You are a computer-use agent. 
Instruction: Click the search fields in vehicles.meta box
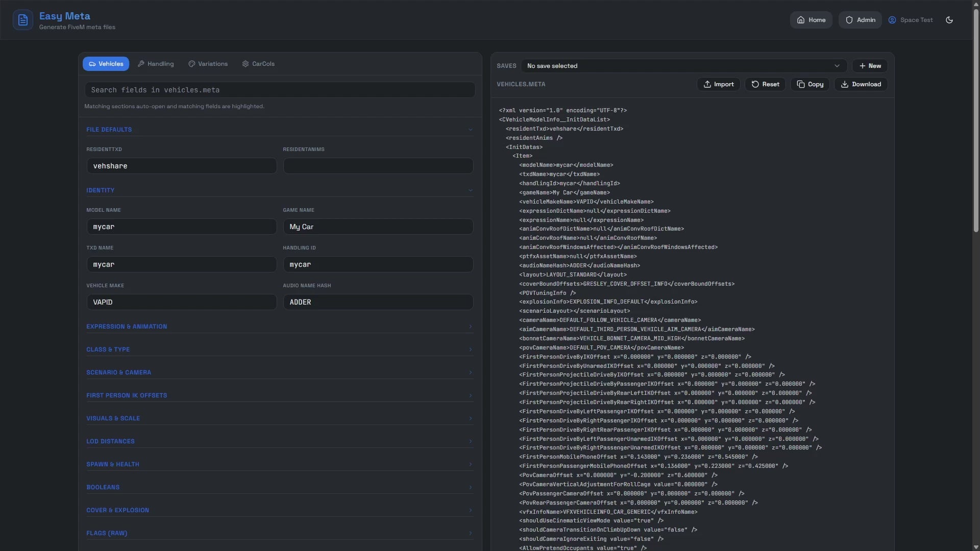tap(280, 90)
